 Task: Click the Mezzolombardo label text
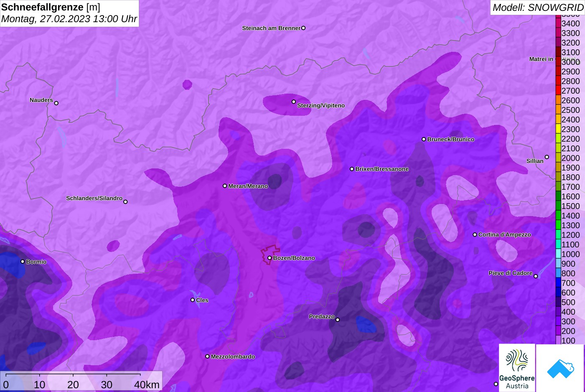click(233, 356)
